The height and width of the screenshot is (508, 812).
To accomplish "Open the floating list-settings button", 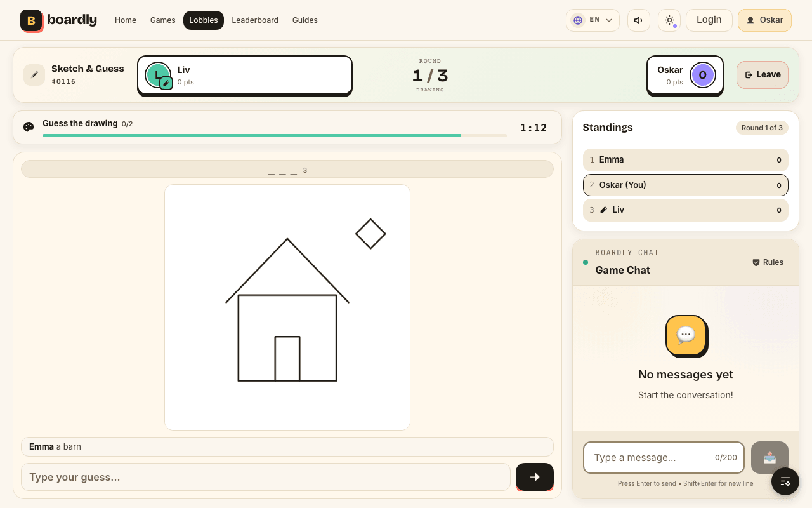I will 785,481.
